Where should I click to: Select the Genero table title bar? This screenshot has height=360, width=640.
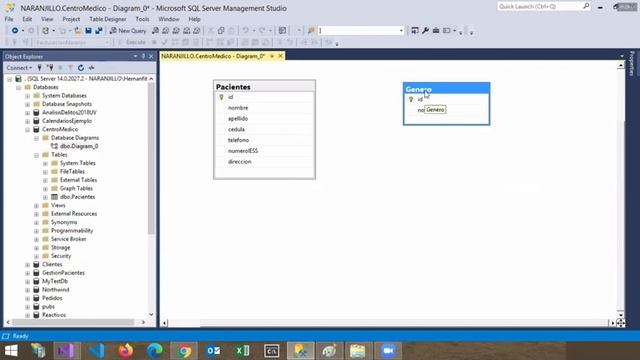tap(446, 89)
